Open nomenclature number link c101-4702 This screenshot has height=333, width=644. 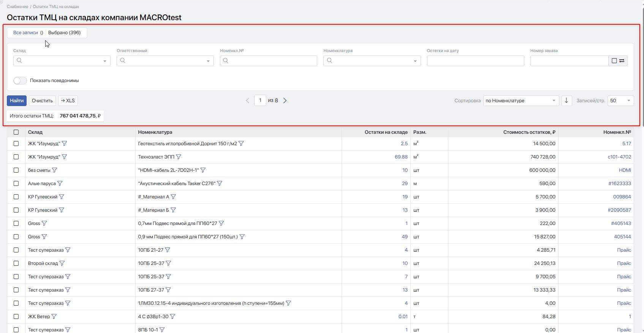(619, 157)
